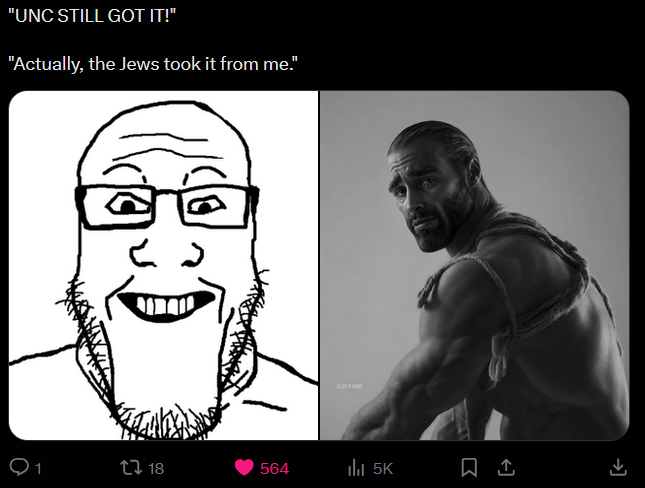Click the download arrow icon
This screenshot has height=488, width=645.
[x=618, y=467]
